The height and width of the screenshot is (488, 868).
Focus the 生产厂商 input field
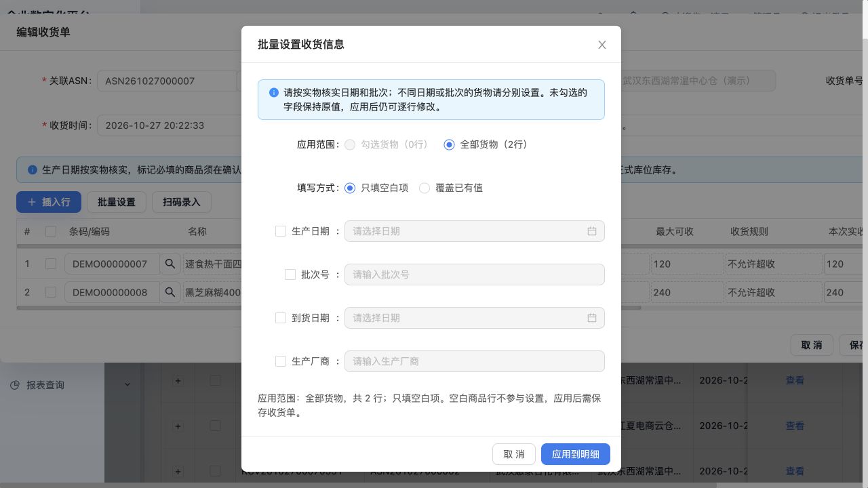tap(475, 361)
